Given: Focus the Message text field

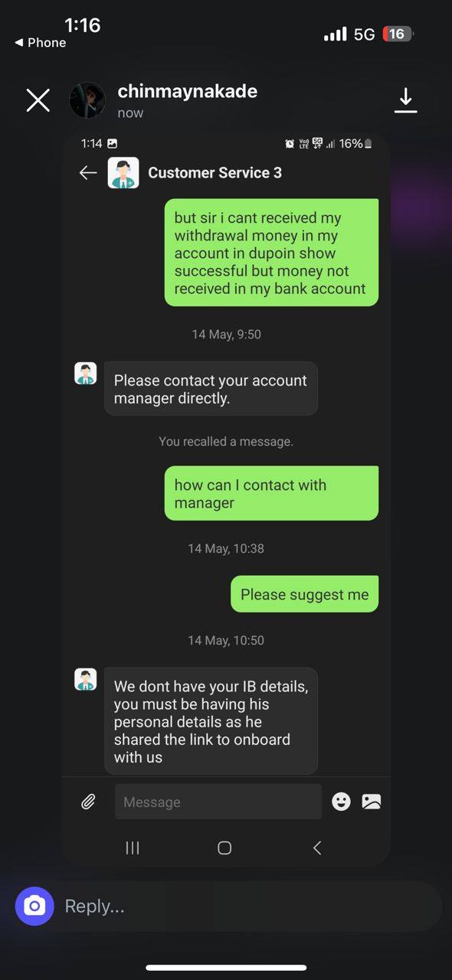Looking at the screenshot, I should 218,802.
